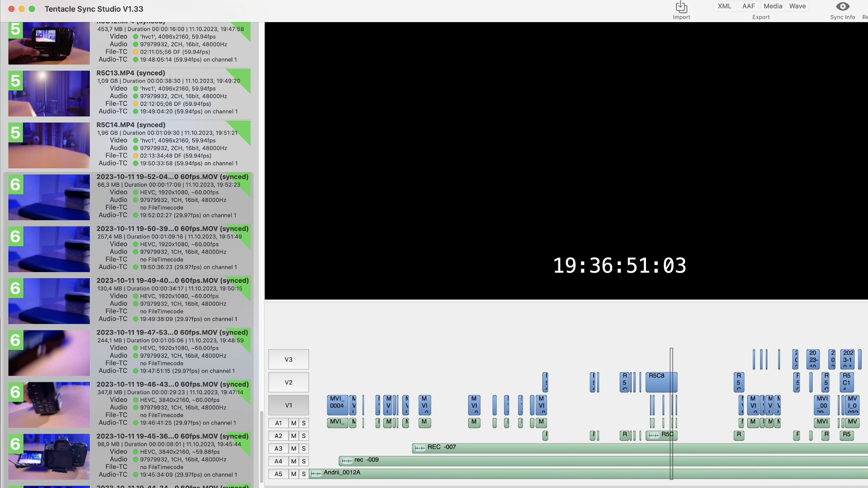Mute track on A3 channel
This screenshot has height=488, width=868.
click(293, 448)
